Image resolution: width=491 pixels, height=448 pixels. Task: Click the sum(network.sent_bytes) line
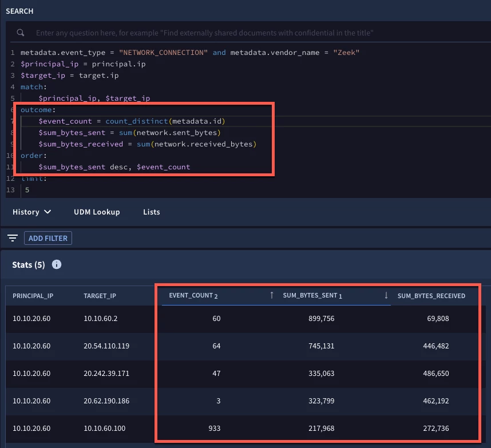coord(130,133)
